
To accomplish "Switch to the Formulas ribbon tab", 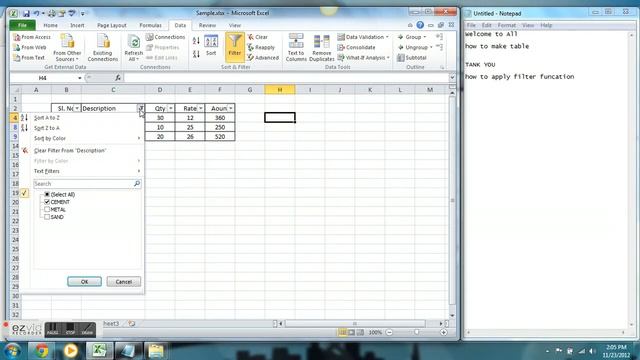I will click(x=150, y=25).
